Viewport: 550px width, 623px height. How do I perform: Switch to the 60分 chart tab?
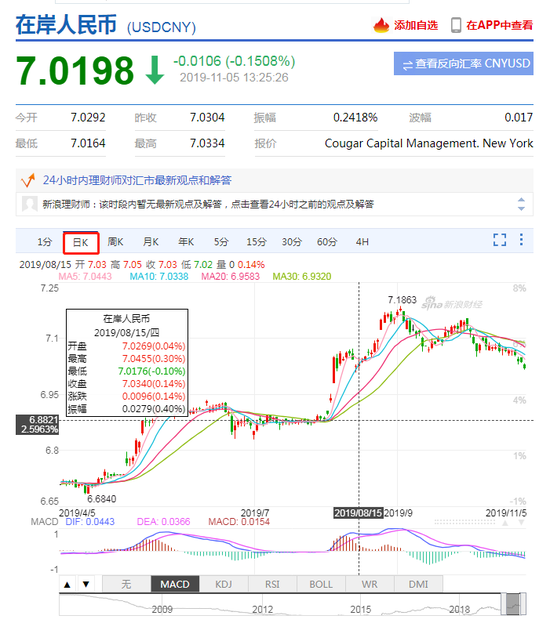[x=327, y=242]
